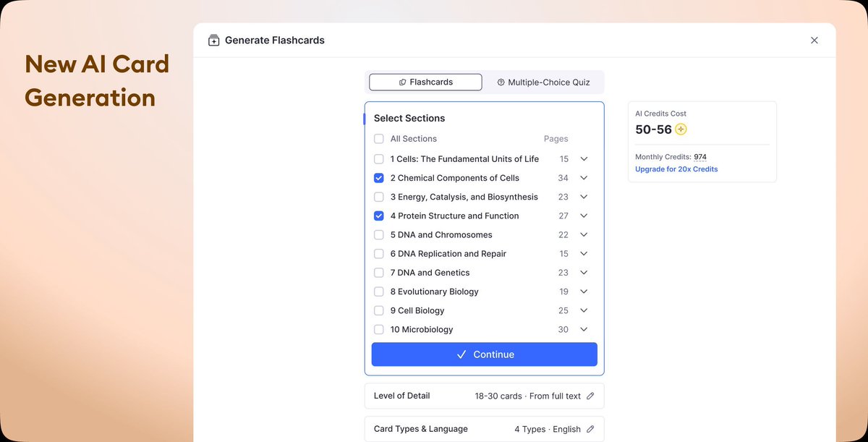Check the DNA Replication and Repair checkbox
Screen dimensions: 868x442
coord(379,254)
